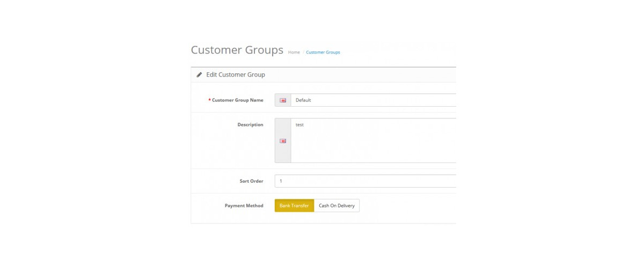This screenshot has height=268, width=644.
Task: Click the red required asterisk marker
Action: click(x=209, y=100)
